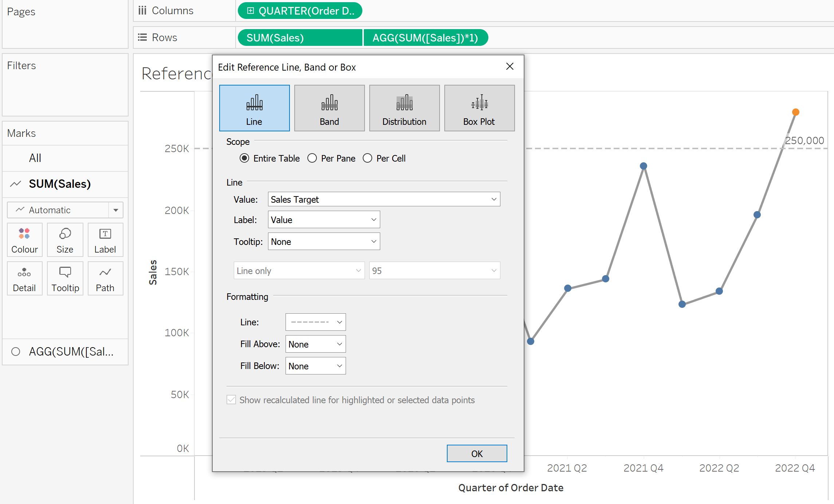Click the Tooltip marks card button
Screen dimensions: 834x504
[65, 278]
